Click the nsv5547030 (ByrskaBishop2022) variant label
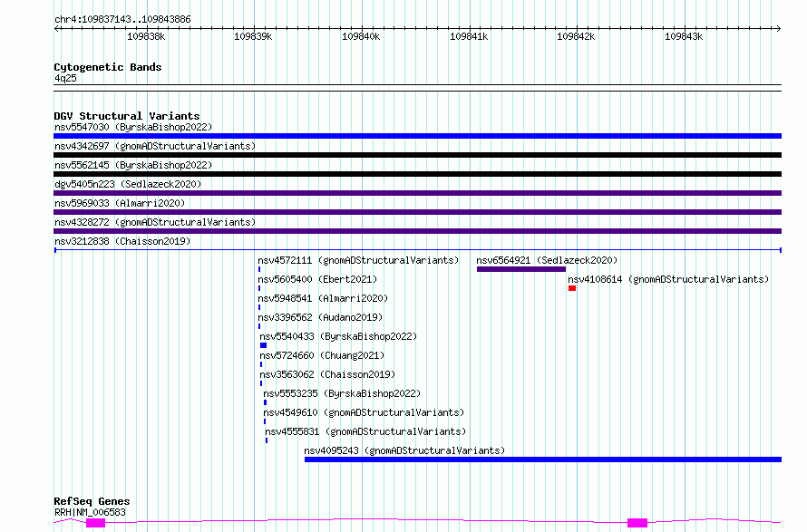Viewport: 807px width, 532px height. [133, 127]
